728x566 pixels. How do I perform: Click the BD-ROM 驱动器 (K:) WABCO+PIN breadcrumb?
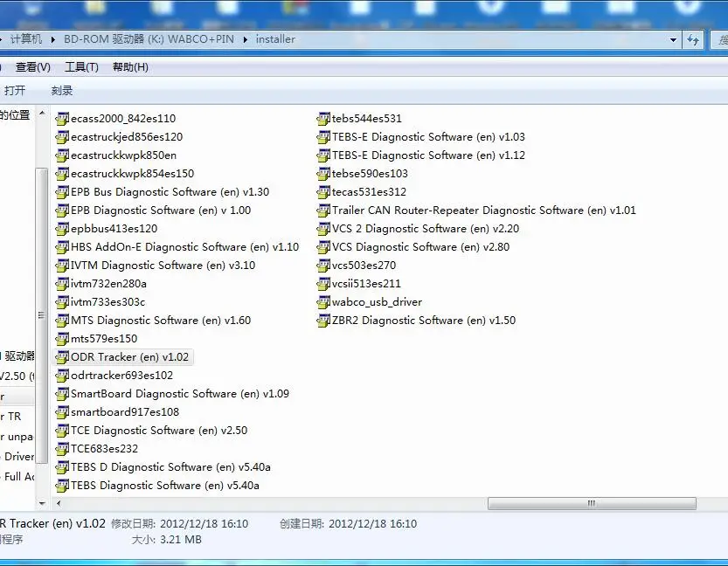[149, 39]
